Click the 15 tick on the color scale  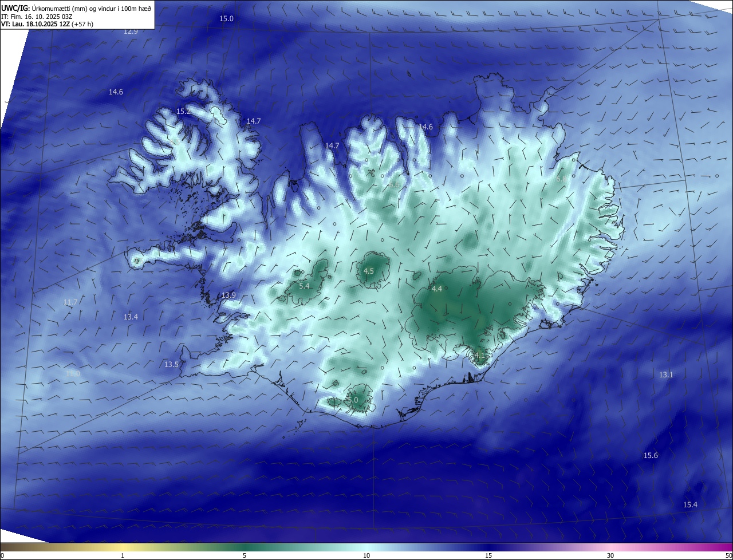coord(488,555)
